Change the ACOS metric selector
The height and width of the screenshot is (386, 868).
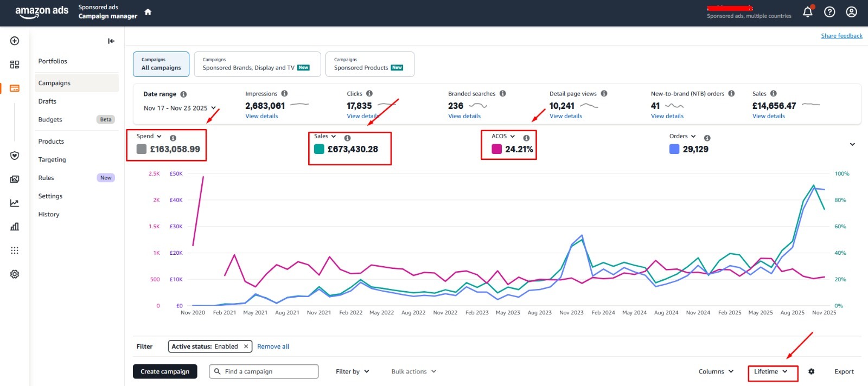click(503, 136)
